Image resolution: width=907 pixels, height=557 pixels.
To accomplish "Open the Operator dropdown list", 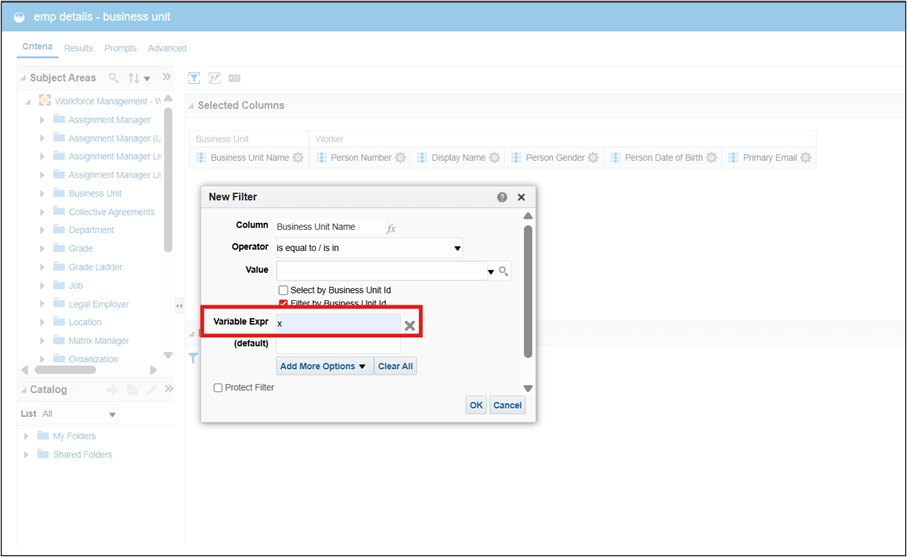I will pyautogui.click(x=457, y=248).
